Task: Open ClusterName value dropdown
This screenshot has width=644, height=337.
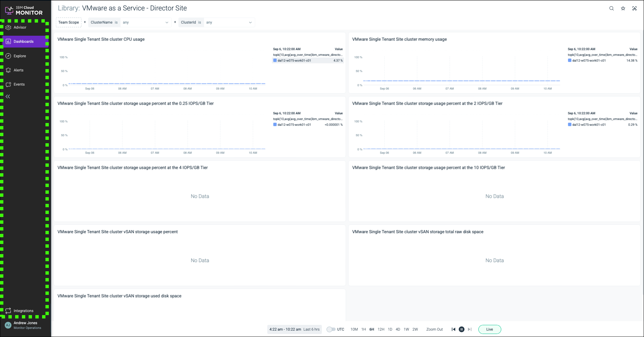Action: (x=145, y=22)
